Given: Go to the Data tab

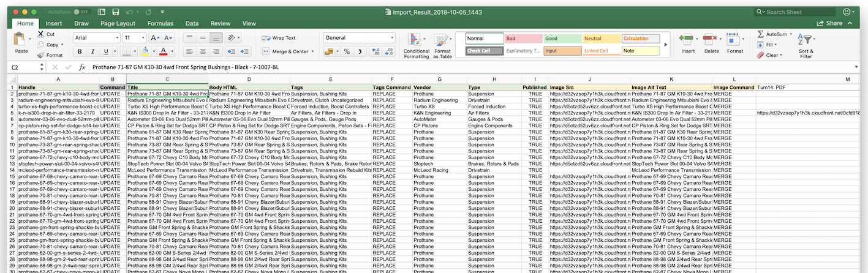Looking at the screenshot, I should tap(192, 23).
